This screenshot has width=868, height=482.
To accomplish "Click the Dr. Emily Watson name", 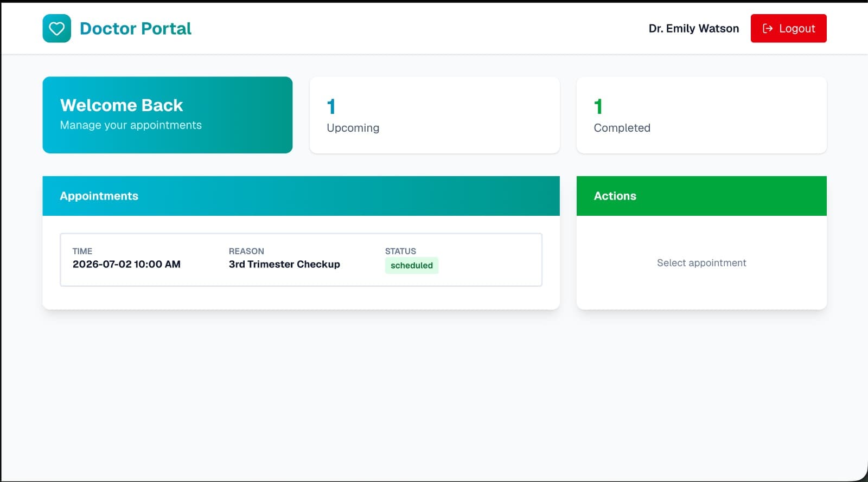I will click(x=693, y=28).
